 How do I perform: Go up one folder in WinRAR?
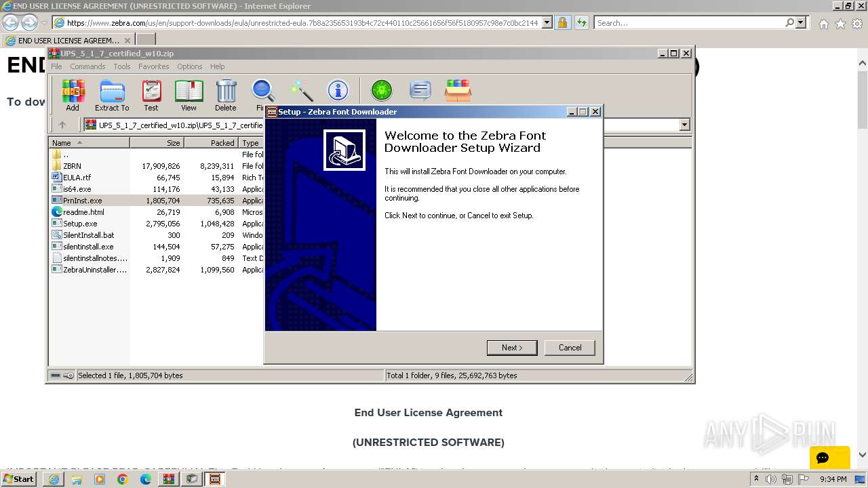coord(62,125)
